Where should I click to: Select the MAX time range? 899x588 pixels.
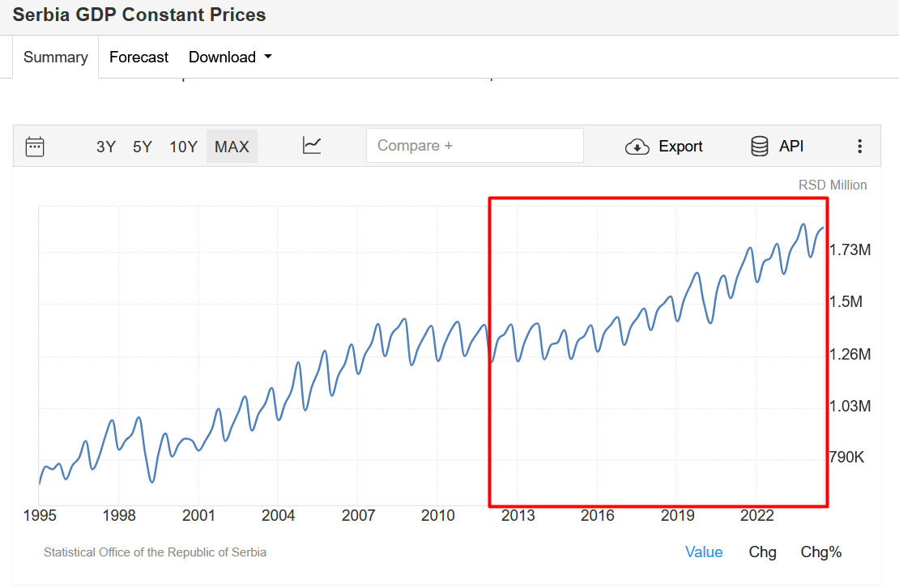pos(232,147)
